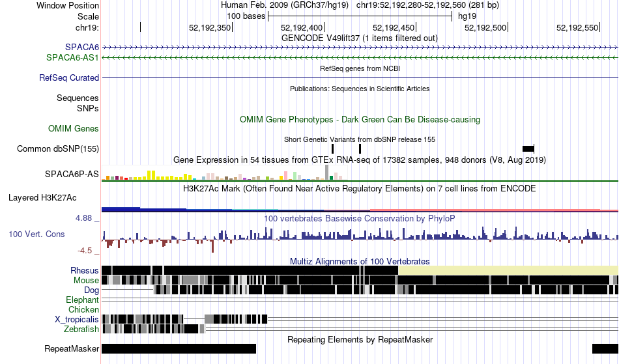Click the Scale label
The width and height of the screenshot is (619, 364).
pyautogui.click(x=88, y=16)
